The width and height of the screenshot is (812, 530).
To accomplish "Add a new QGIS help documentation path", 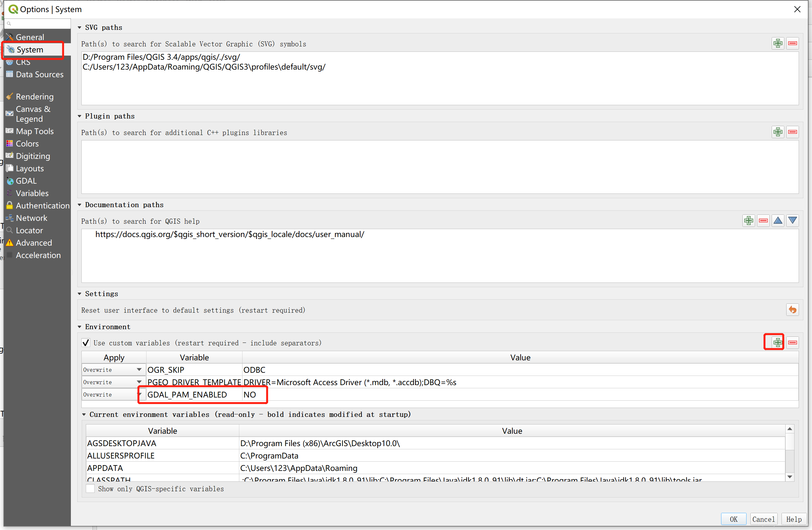I will coord(748,221).
